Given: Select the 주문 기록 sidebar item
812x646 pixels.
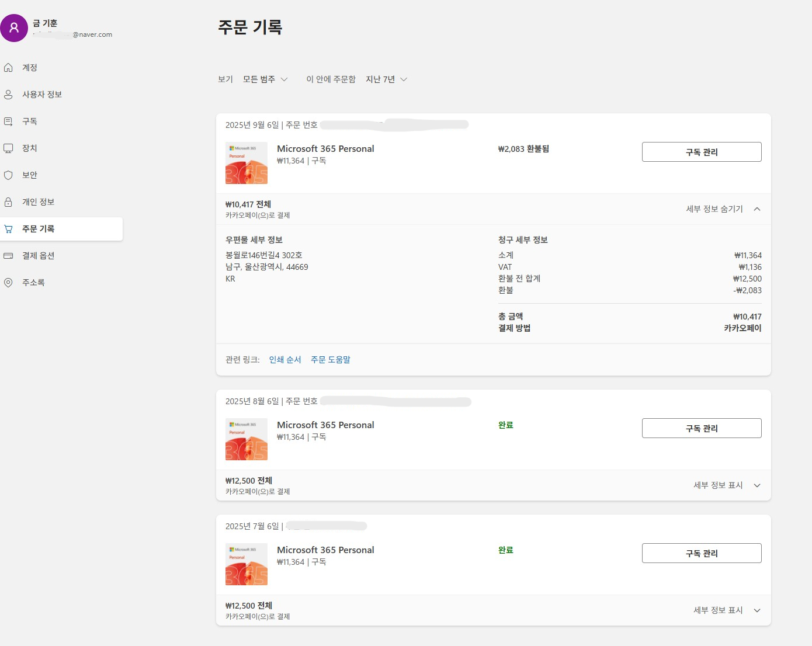Looking at the screenshot, I should point(61,229).
